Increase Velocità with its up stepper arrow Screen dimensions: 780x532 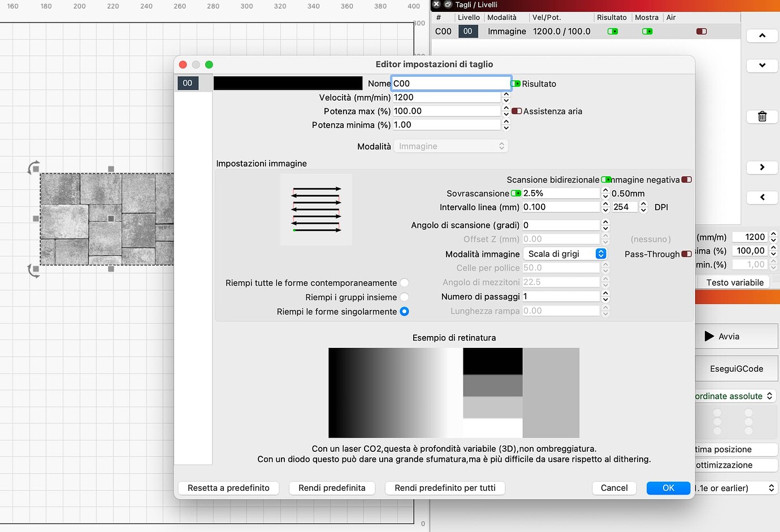click(506, 94)
